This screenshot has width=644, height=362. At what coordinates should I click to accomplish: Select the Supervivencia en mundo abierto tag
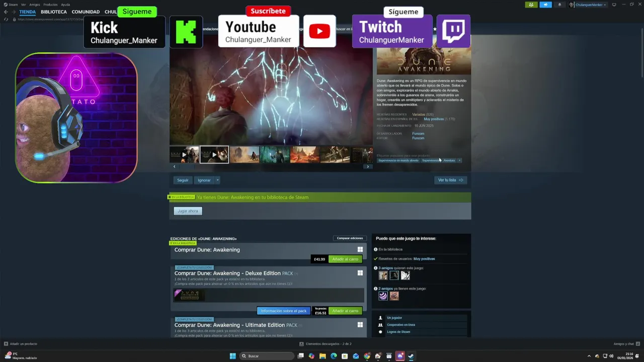pyautogui.click(x=398, y=160)
